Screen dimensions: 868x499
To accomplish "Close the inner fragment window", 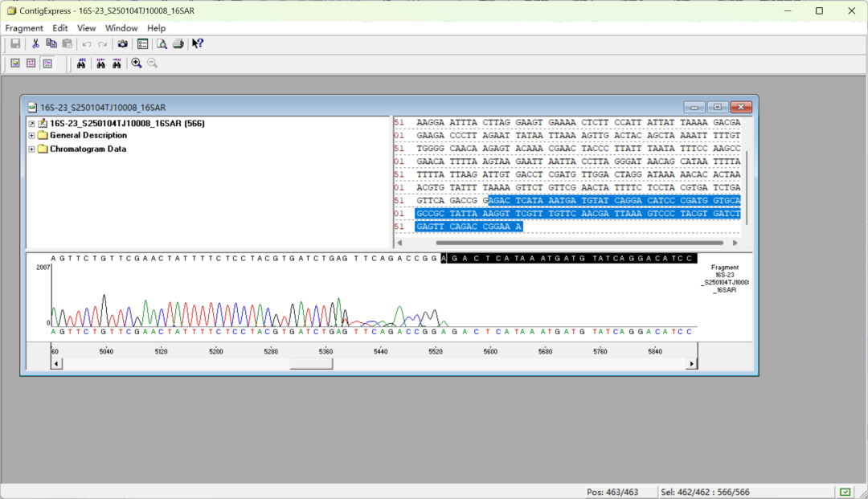I will (741, 108).
